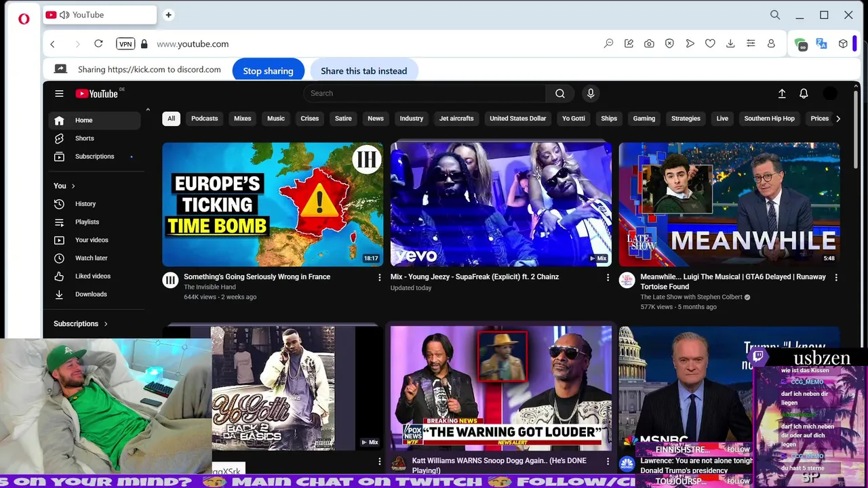The width and height of the screenshot is (868, 488).
Task: Click the padlock site security icon
Action: coord(144,44)
